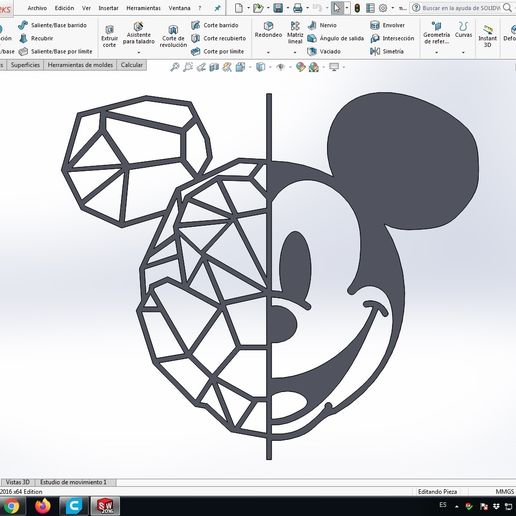Expand the Curvas dropdown arrow

coord(463,52)
